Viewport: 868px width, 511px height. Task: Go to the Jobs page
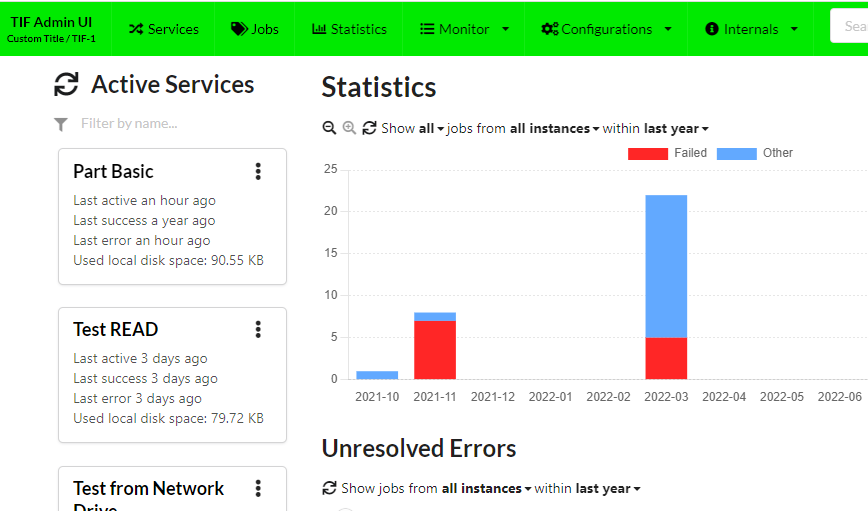tap(255, 29)
